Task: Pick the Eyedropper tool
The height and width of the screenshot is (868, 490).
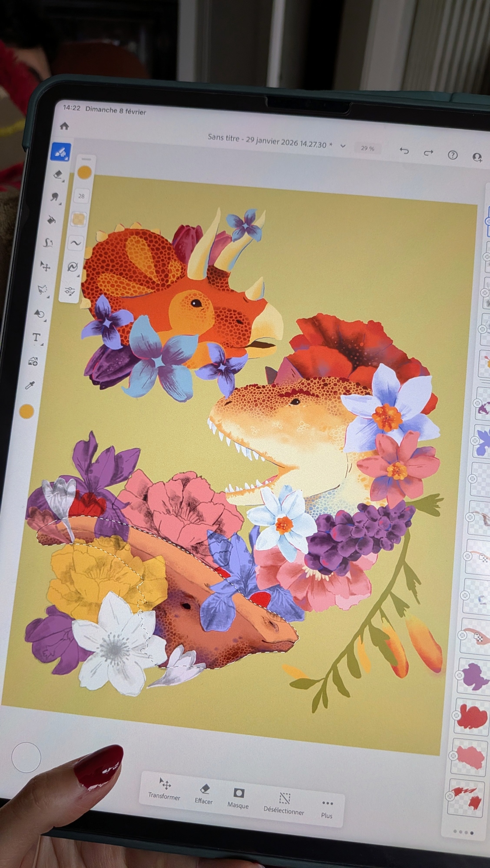Action: pyautogui.click(x=30, y=385)
